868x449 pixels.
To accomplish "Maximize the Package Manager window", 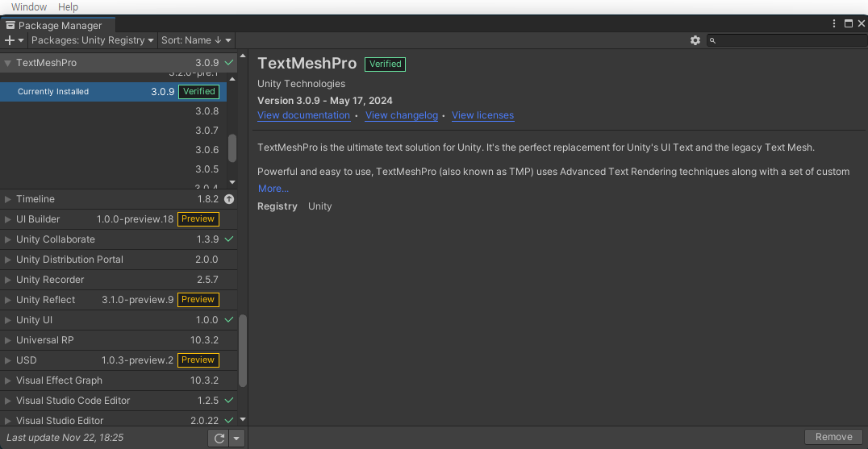I will click(848, 23).
